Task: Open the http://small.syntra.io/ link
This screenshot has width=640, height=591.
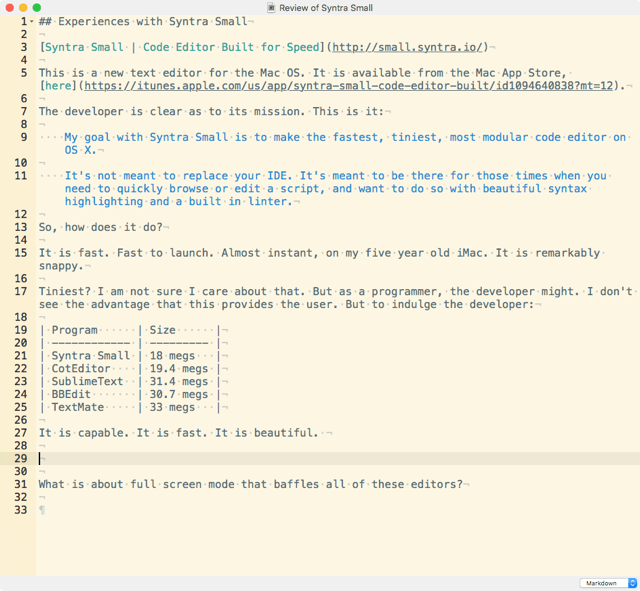Action: pyautogui.click(x=407, y=47)
